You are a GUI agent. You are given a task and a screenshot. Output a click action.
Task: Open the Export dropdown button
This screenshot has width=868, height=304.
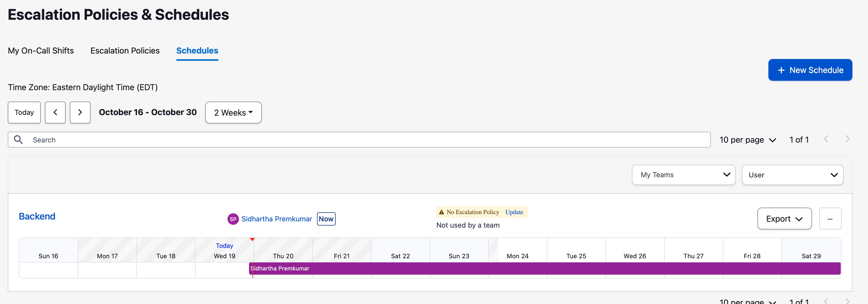click(x=784, y=219)
